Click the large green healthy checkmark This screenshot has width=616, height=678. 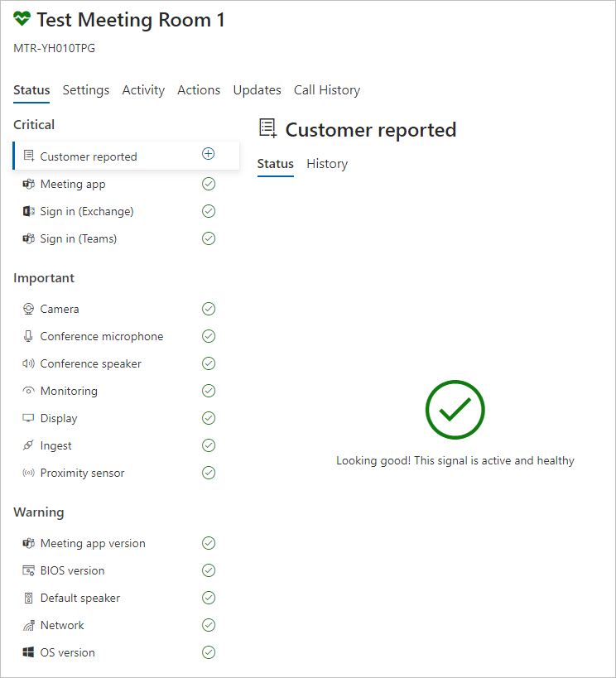[455, 410]
